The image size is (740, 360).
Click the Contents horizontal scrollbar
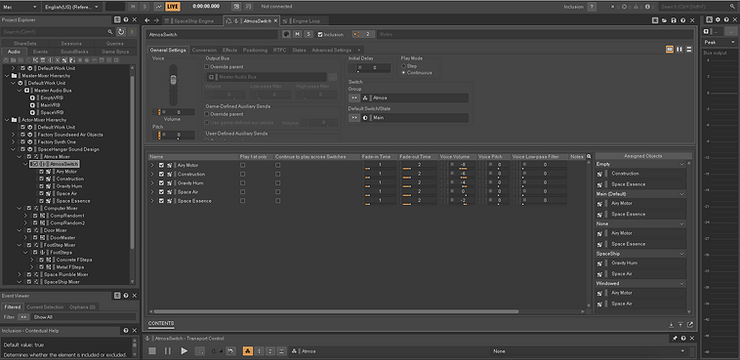point(336,311)
